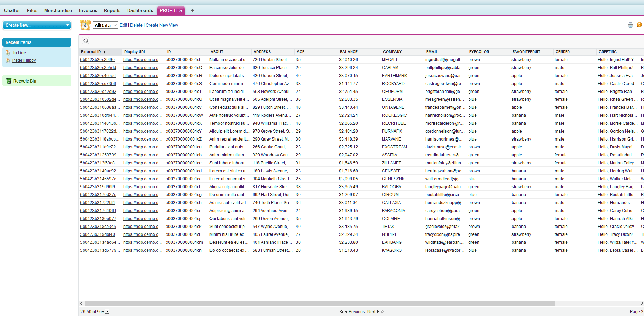This screenshot has height=317, width=644.
Task: Open Peter Filipov from Recent Items
Action: (24, 60)
